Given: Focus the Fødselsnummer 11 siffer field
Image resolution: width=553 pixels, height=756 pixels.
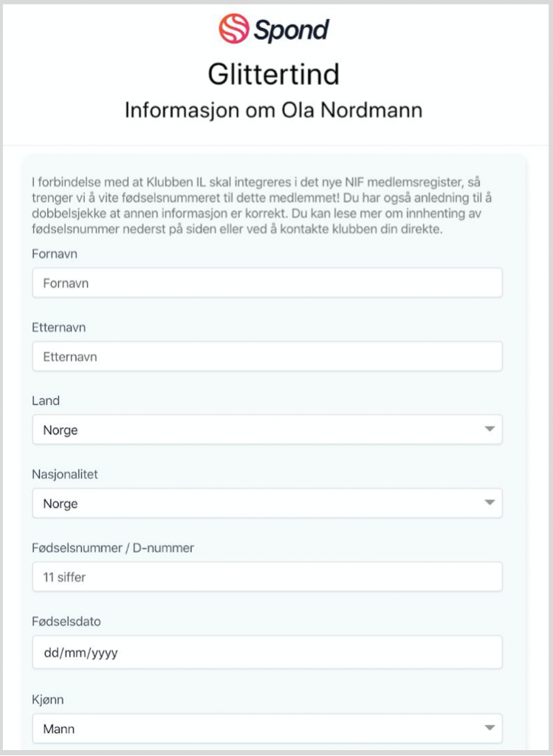Looking at the screenshot, I should (267, 577).
